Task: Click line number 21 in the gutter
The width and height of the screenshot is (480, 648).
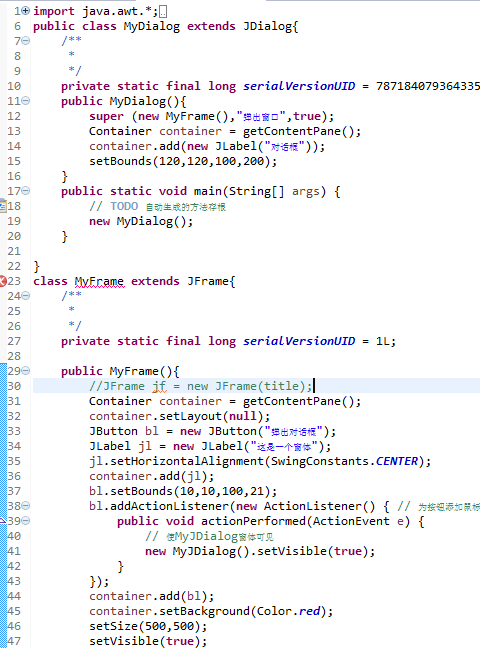Action: [x=14, y=251]
